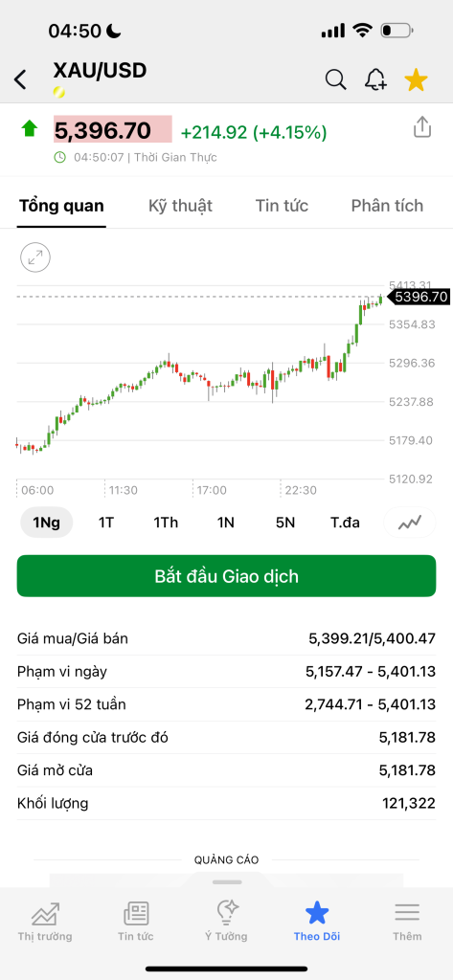Tap Bắt đầu Giao dịch button

pyautogui.click(x=226, y=575)
